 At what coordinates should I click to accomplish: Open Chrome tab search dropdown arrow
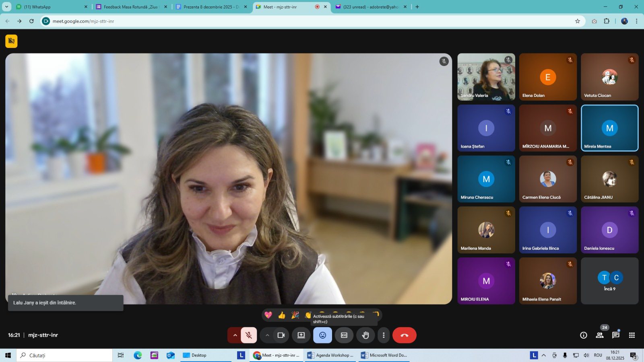click(7, 7)
